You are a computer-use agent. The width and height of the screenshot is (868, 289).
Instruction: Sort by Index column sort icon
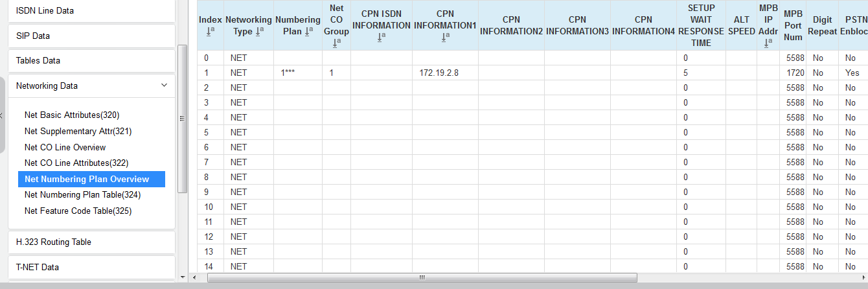coord(210,31)
